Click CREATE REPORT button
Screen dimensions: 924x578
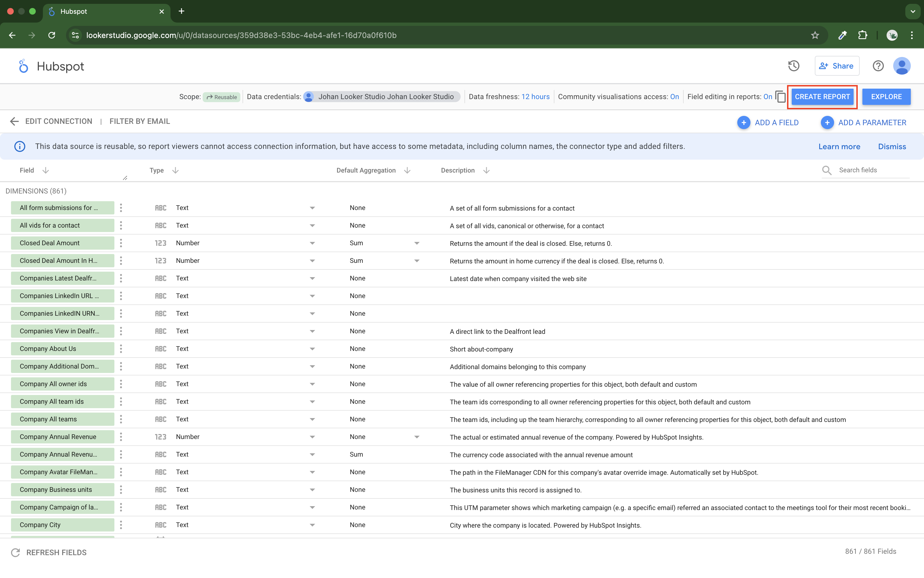click(822, 97)
